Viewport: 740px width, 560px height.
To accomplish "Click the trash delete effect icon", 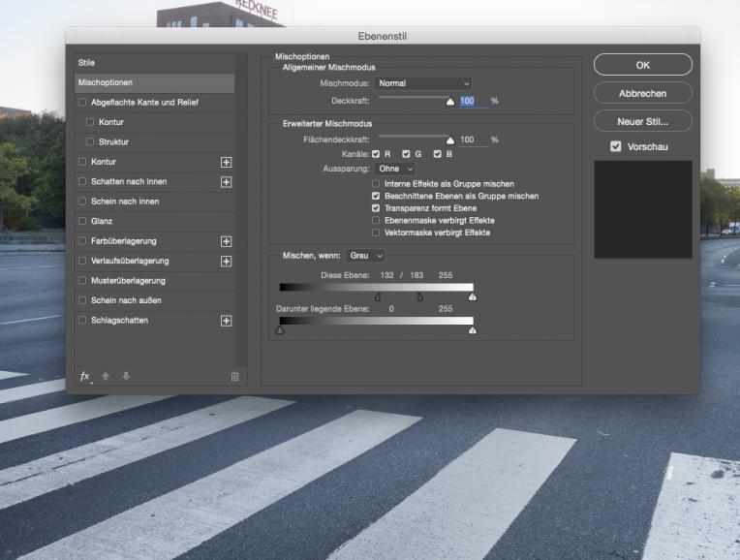I will click(x=235, y=376).
